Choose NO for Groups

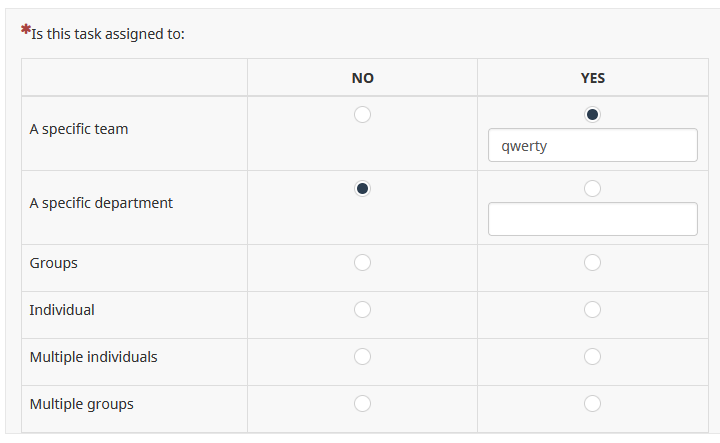tap(362, 262)
